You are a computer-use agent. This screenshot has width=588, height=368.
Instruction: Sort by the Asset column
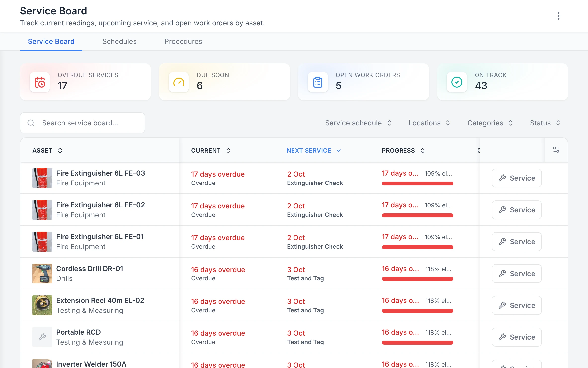47,150
